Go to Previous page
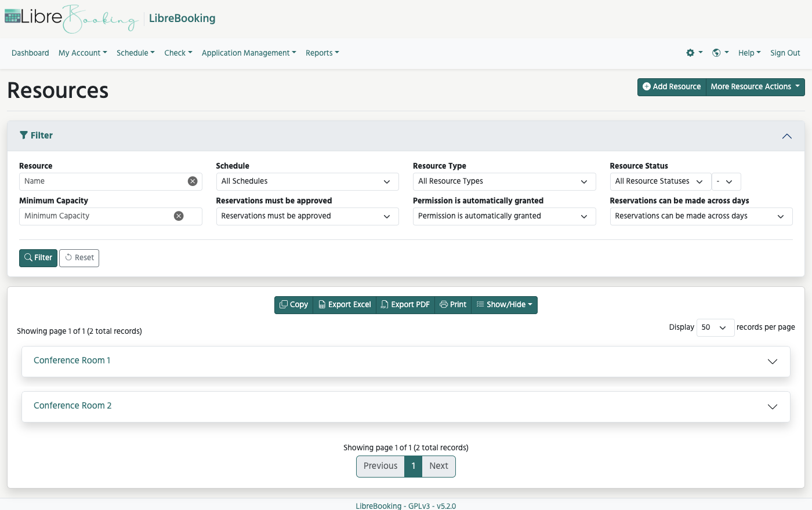The image size is (812, 510). pos(380,467)
